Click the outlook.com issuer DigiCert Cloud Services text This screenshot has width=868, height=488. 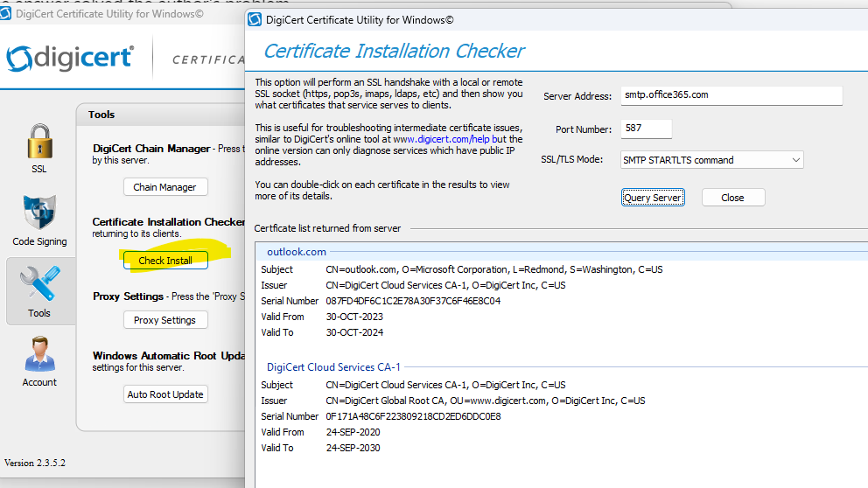pyautogui.click(x=445, y=285)
